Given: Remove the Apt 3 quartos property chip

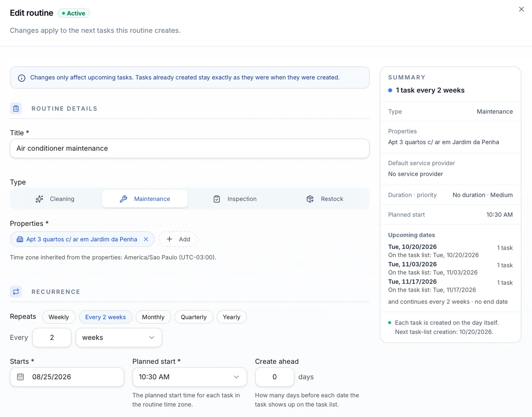Looking at the screenshot, I should 146,239.
